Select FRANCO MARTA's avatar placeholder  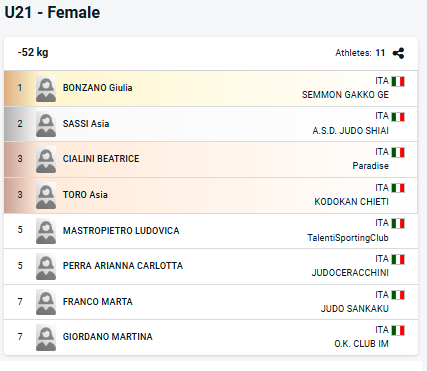(x=46, y=302)
